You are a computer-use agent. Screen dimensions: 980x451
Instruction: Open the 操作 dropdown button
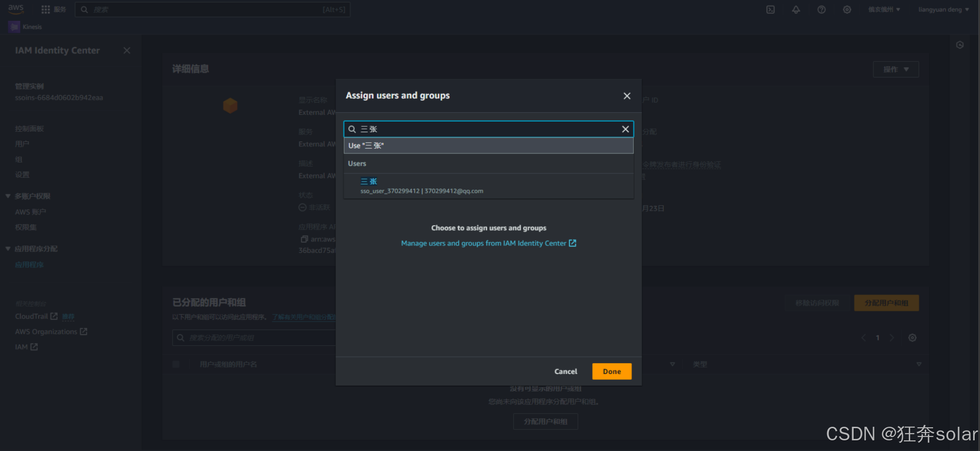click(896, 69)
